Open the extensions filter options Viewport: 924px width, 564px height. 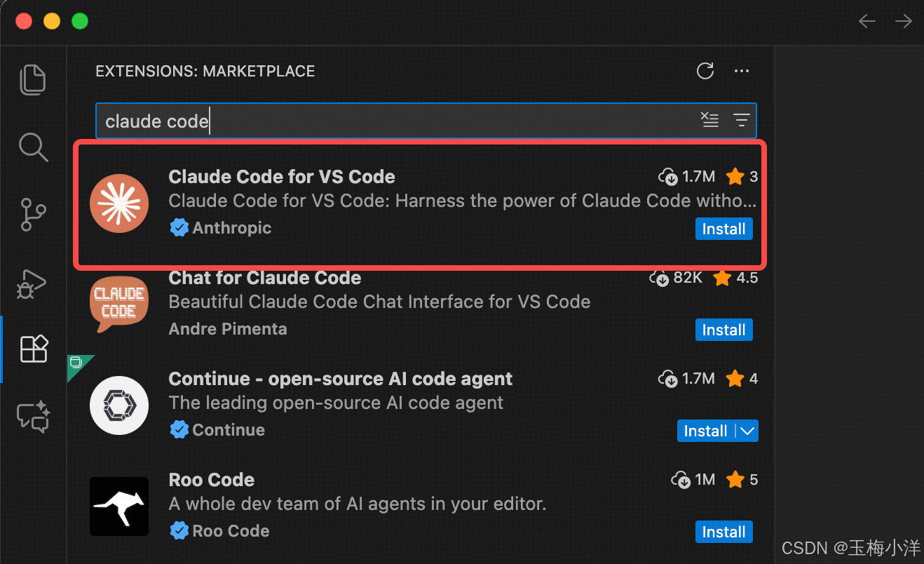(742, 120)
